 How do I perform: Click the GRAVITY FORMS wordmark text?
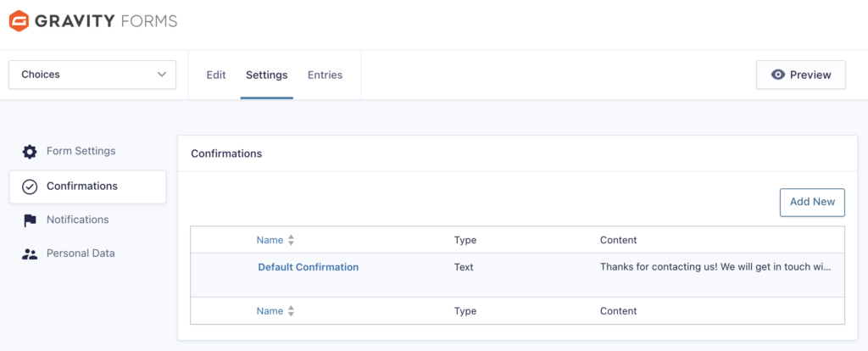(x=106, y=21)
